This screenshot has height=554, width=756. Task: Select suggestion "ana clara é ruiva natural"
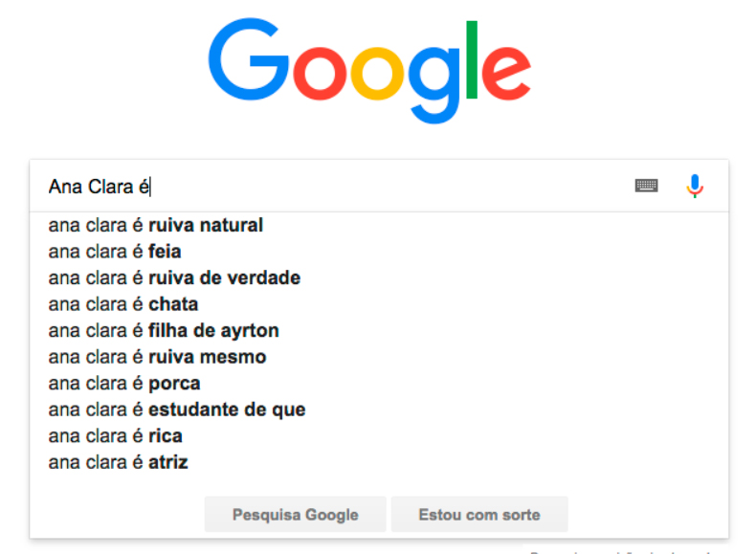(x=379, y=225)
